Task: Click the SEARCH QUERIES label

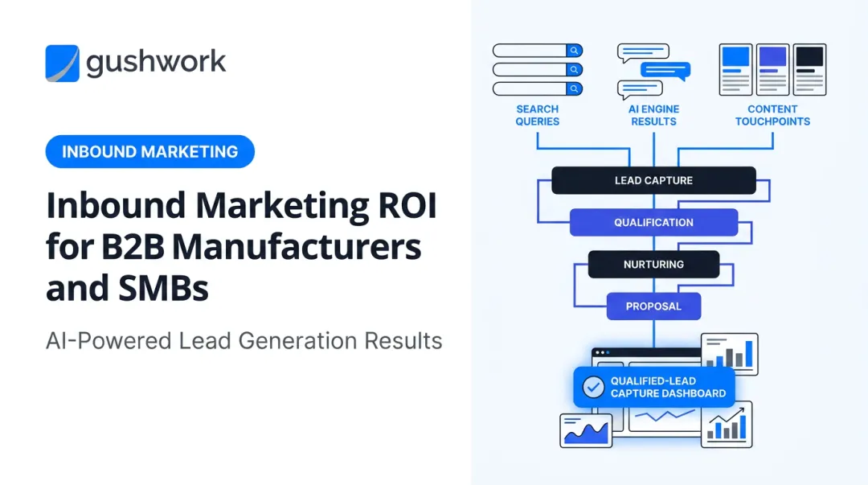Action: click(538, 115)
